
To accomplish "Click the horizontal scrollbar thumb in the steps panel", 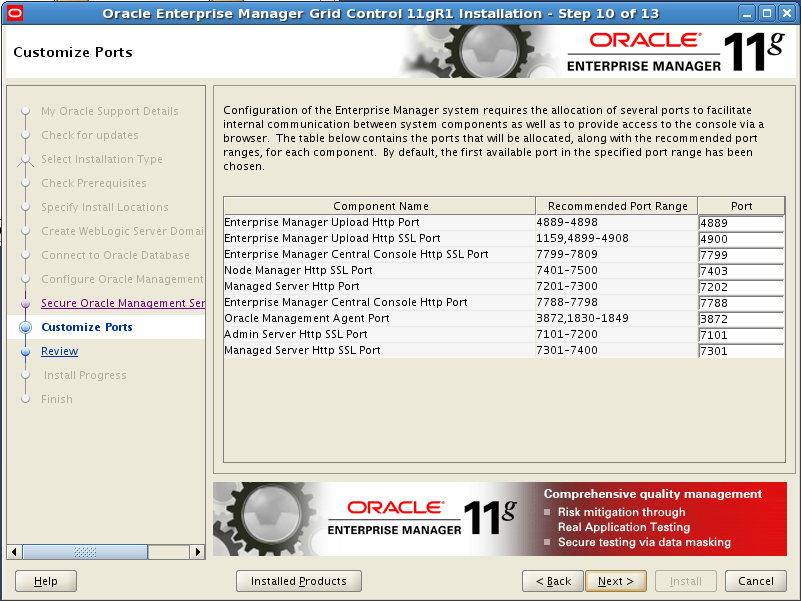I will pyautogui.click(x=85, y=552).
